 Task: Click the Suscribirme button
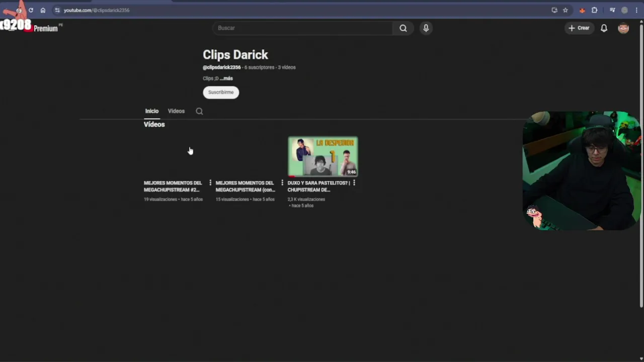click(x=221, y=92)
